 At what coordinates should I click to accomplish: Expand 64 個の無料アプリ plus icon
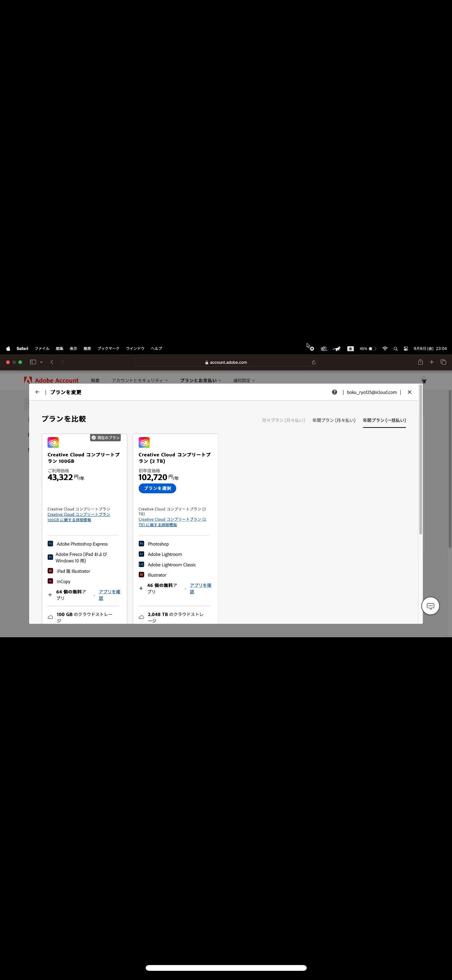50,595
